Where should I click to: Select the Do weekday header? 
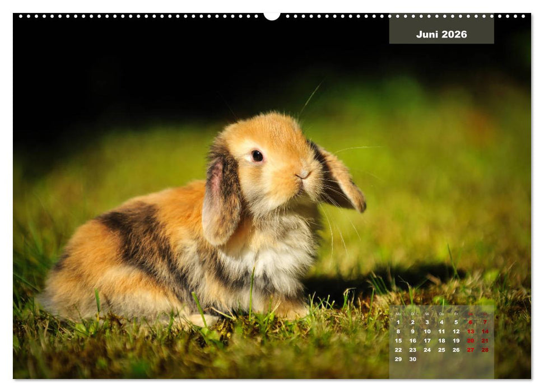click(x=442, y=314)
